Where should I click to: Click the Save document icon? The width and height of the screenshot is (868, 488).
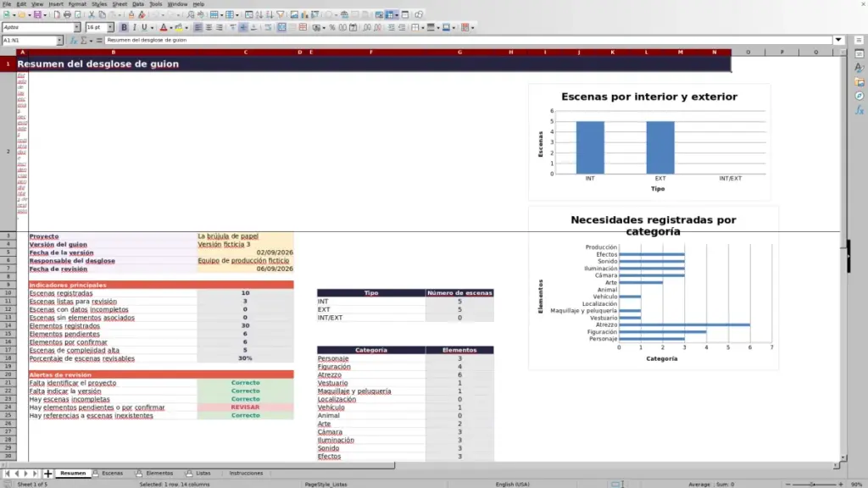point(37,15)
